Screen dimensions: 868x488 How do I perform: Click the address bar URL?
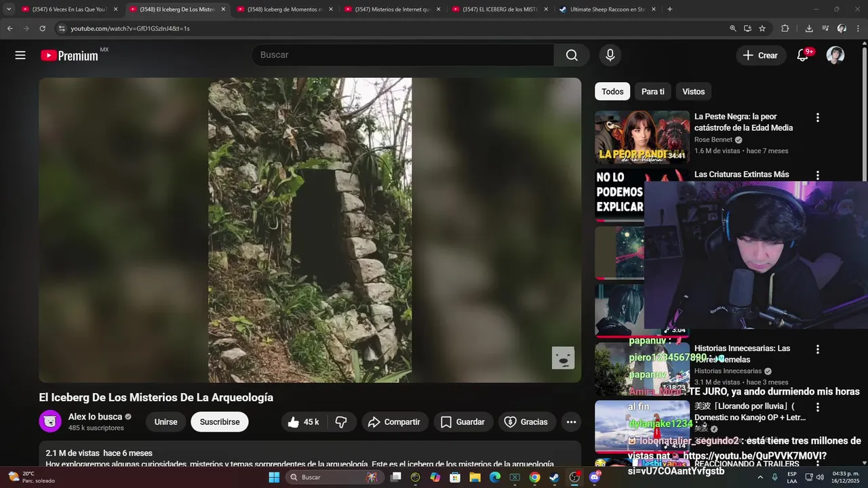pyautogui.click(x=130, y=28)
